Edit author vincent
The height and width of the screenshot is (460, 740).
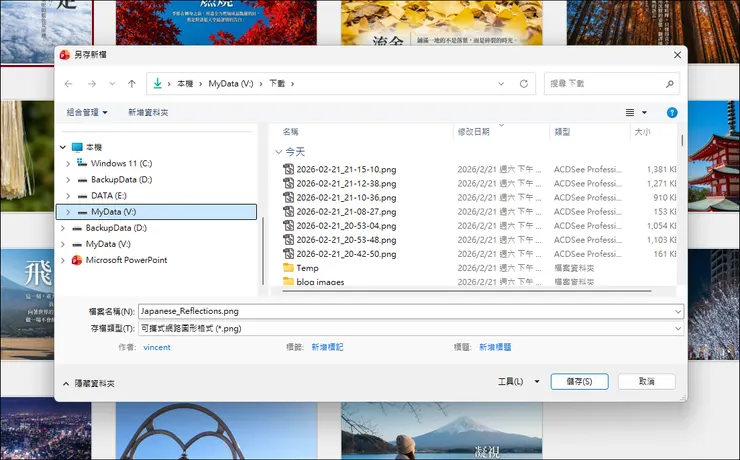157,347
